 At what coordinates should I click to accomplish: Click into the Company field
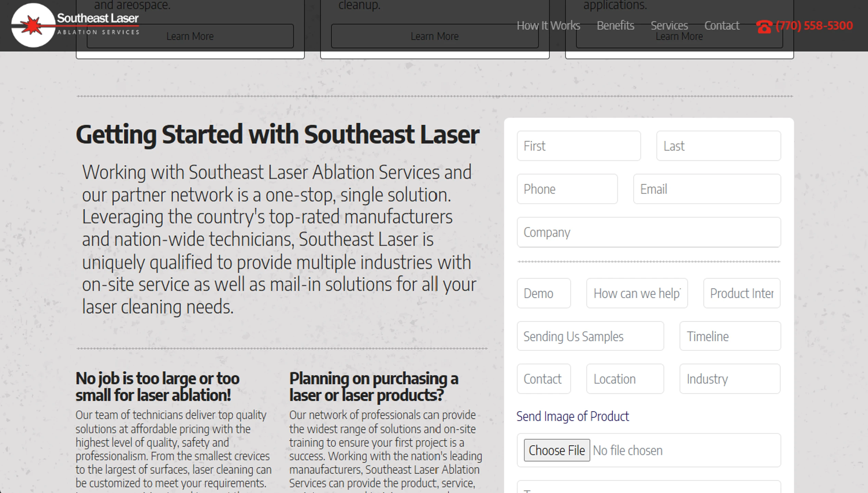(649, 232)
